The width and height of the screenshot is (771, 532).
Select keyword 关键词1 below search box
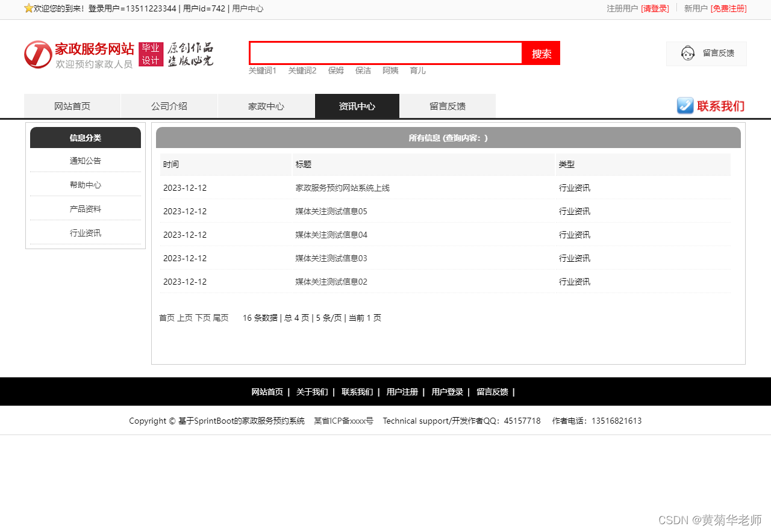pyautogui.click(x=263, y=70)
